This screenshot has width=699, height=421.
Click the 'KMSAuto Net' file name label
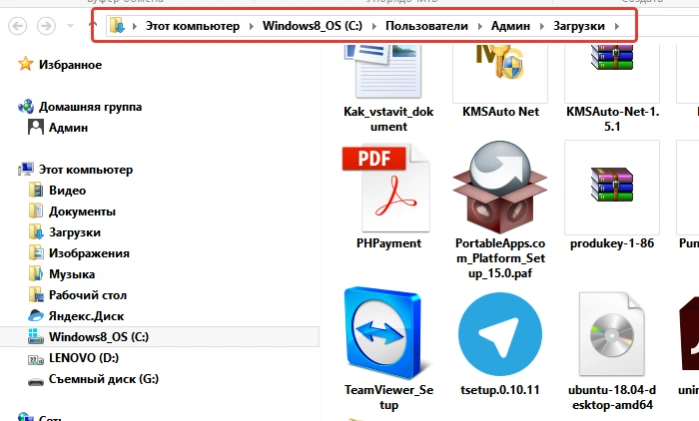[501, 112]
